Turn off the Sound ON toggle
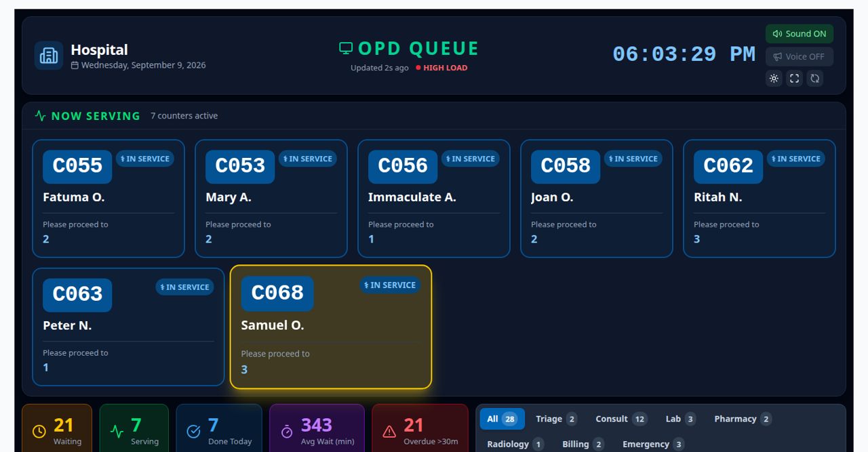This screenshot has height=452, width=868. pos(800,34)
